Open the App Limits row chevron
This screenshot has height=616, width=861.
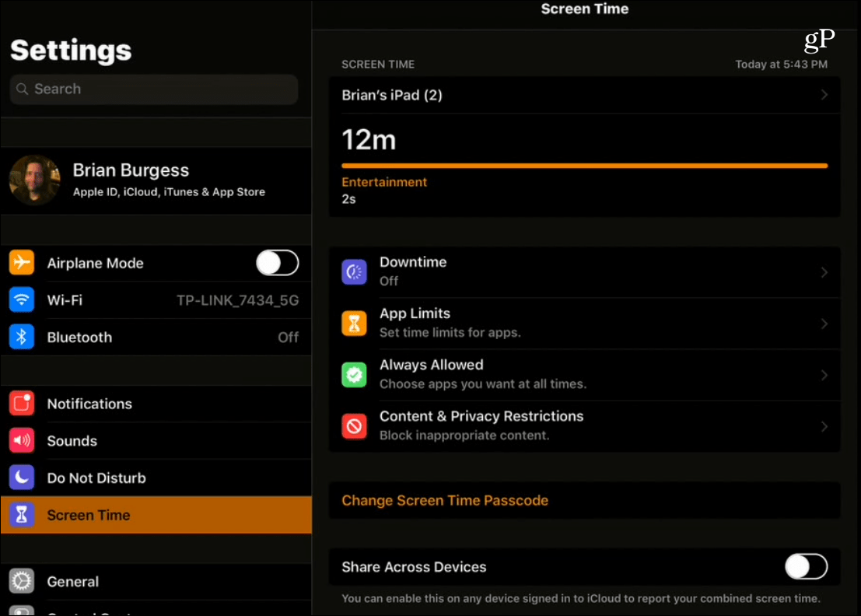824,324
